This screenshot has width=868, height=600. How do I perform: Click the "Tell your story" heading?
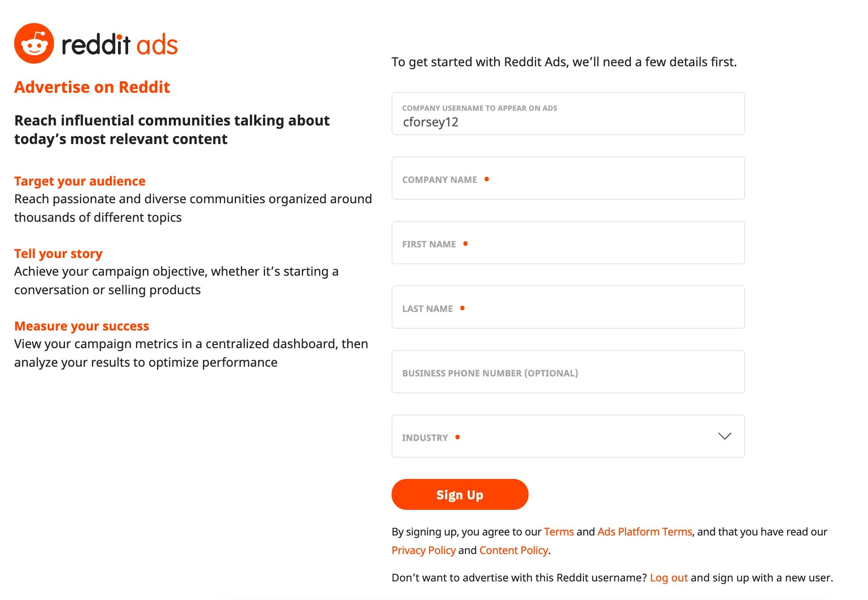(x=58, y=254)
